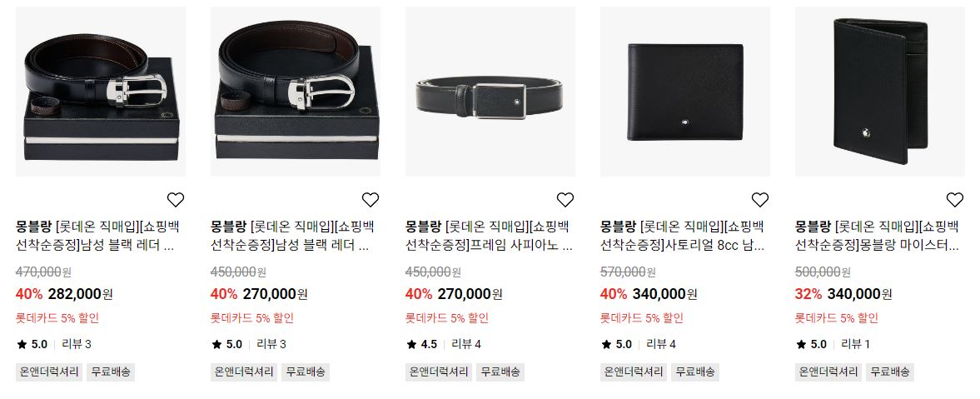Click 온앤더럭셔리 tag on first product
The image size is (980, 399).
pyautogui.click(x=49, y=372)
